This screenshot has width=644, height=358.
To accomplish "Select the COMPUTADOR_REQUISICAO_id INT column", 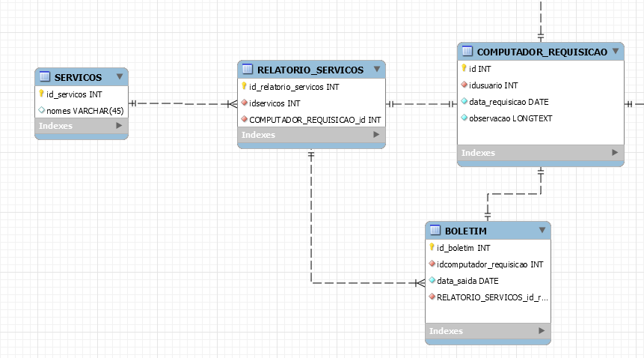I will pos(311,120).
